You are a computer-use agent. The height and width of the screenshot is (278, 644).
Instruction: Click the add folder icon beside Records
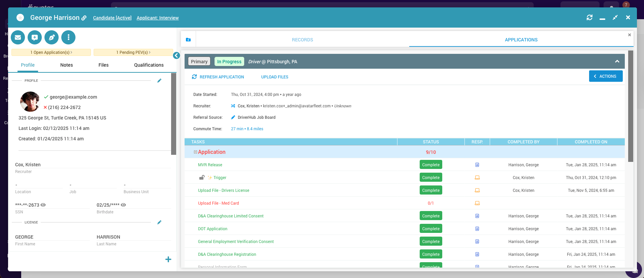click(x=188, y=40)
